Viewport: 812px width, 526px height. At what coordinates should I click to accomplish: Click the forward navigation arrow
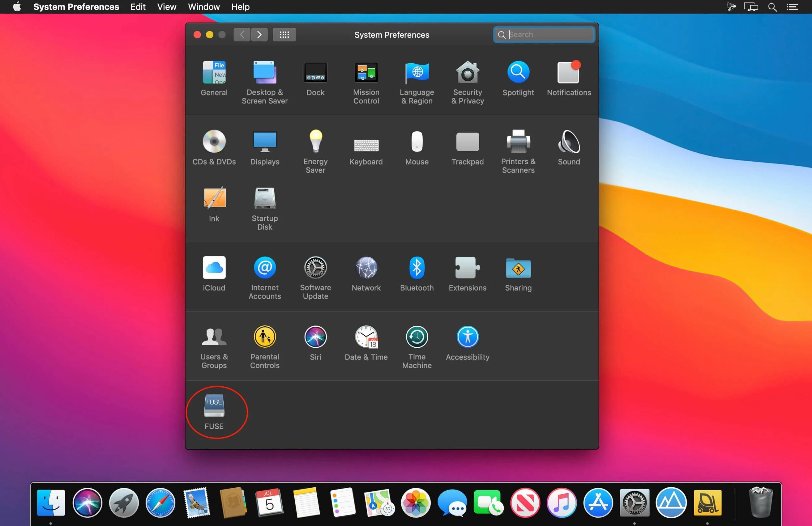259,35
